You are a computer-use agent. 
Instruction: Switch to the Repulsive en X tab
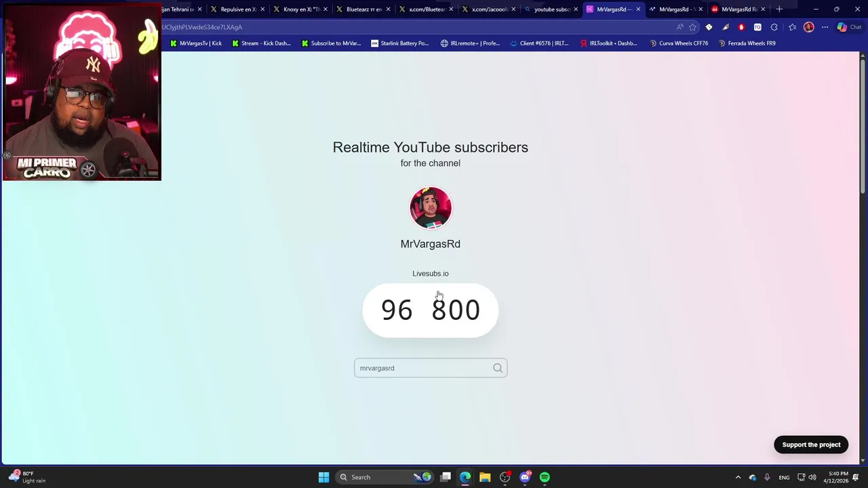(238, 9)
